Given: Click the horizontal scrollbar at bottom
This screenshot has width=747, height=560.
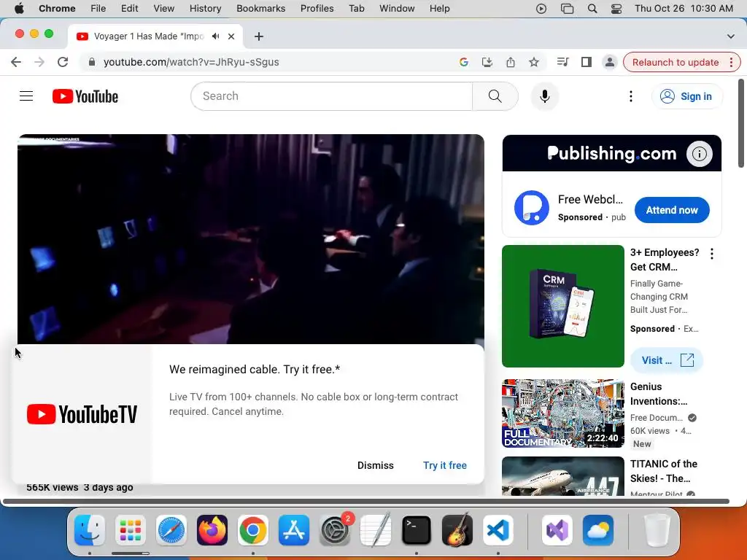Looking at the screenshot, I should tap(366, 501).
